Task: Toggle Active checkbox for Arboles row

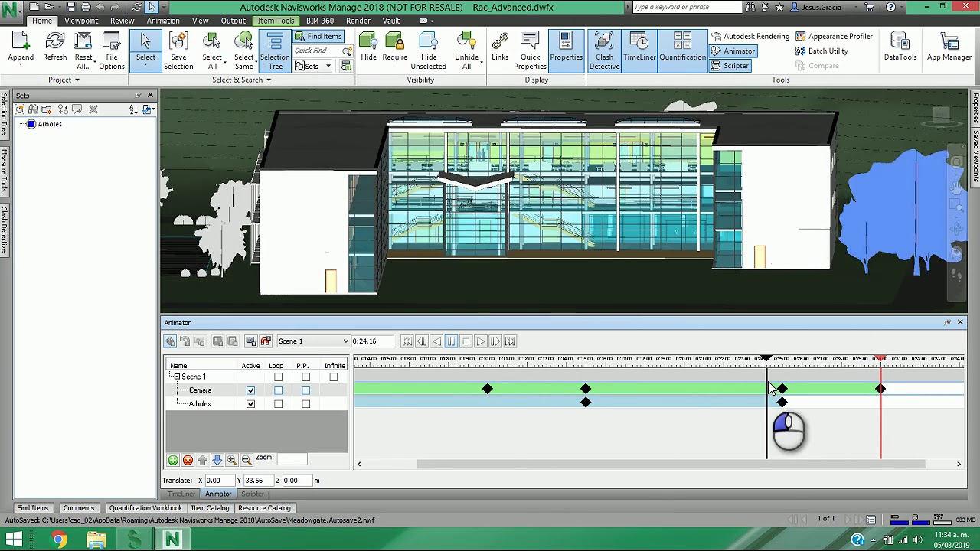Action: pyautogui.click(x=250, y=404)
